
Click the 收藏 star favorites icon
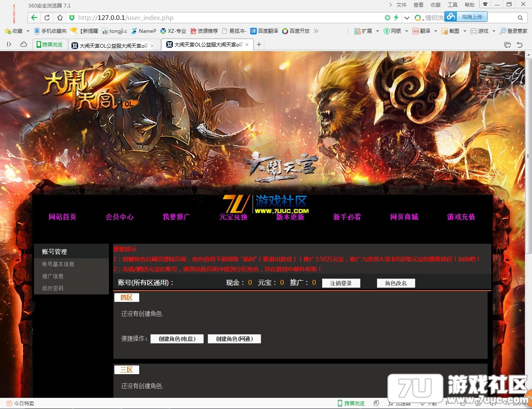click(8, 31)
